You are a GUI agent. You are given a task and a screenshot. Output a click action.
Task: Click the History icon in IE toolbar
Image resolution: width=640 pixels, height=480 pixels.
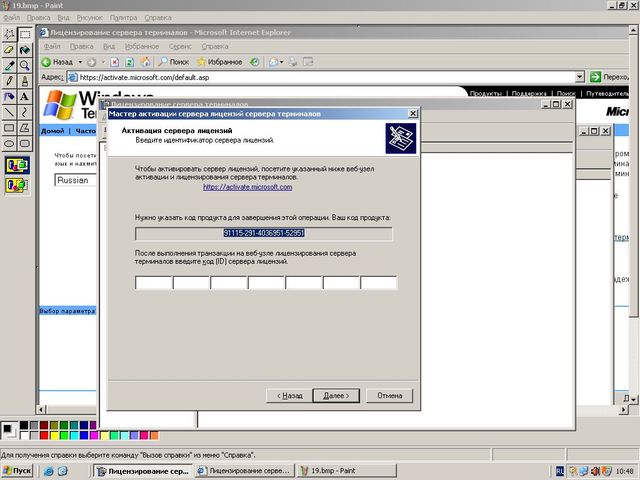click(255, 62)
